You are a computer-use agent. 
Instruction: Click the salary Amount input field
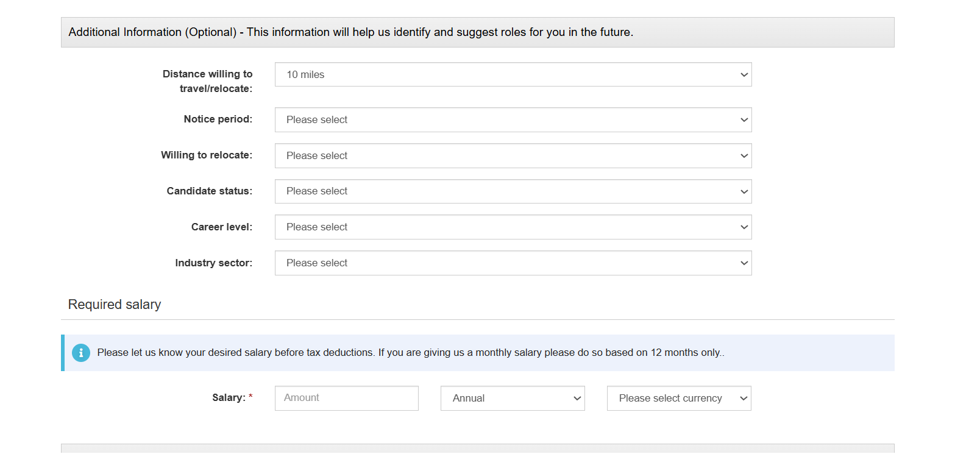(x=346, y=398)
